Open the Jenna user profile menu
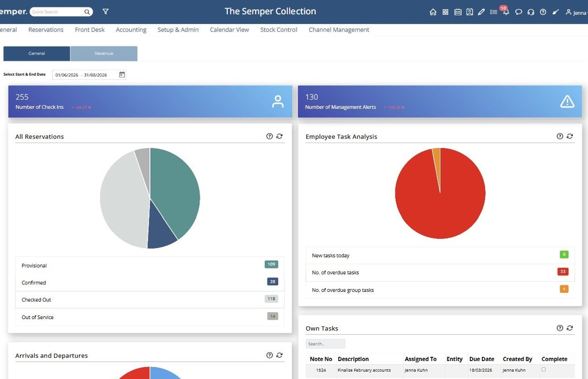This screenshot has height=379, width=588. pos(576,12)
